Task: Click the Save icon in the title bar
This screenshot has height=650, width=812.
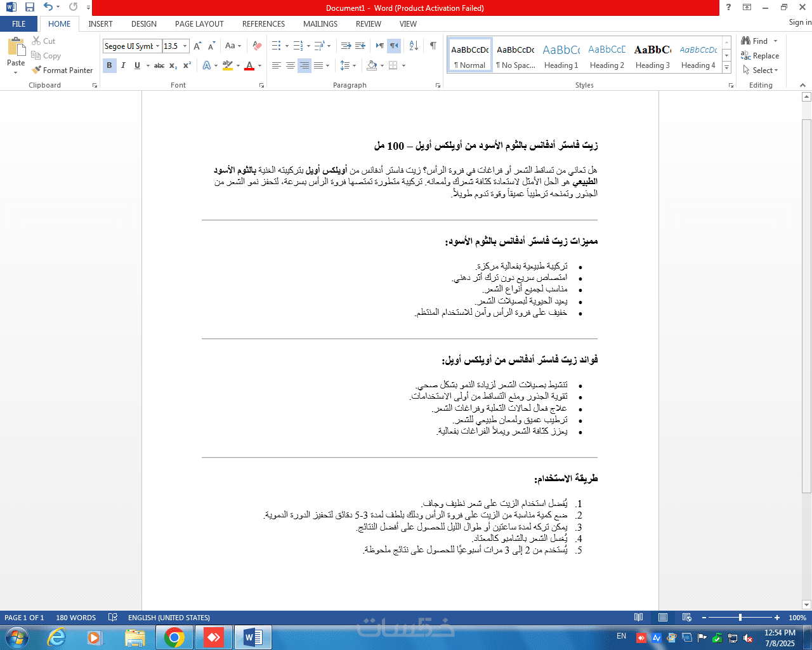Action: tap(29, 8)
